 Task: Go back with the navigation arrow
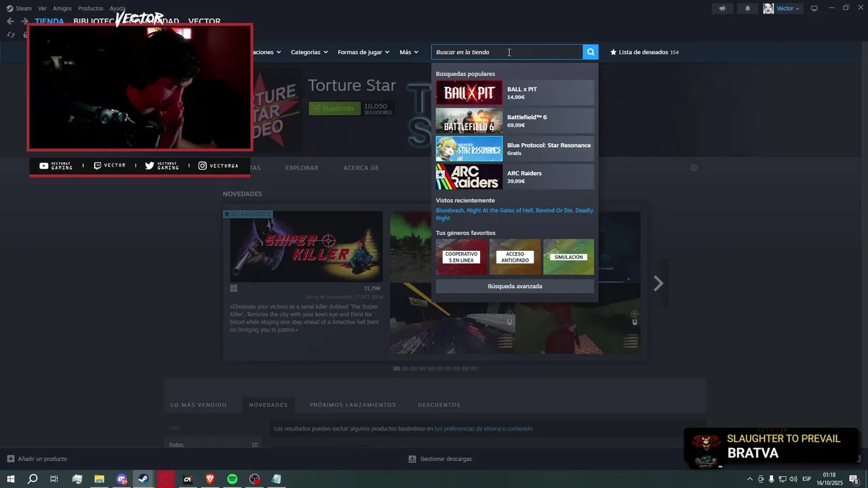click(x=11, y=21)
